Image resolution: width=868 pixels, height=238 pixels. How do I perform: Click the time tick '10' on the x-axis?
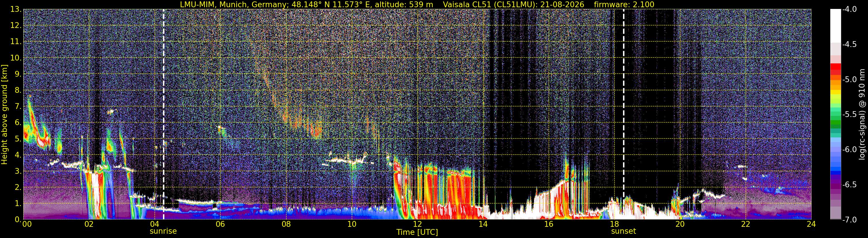tap(352, 224)
